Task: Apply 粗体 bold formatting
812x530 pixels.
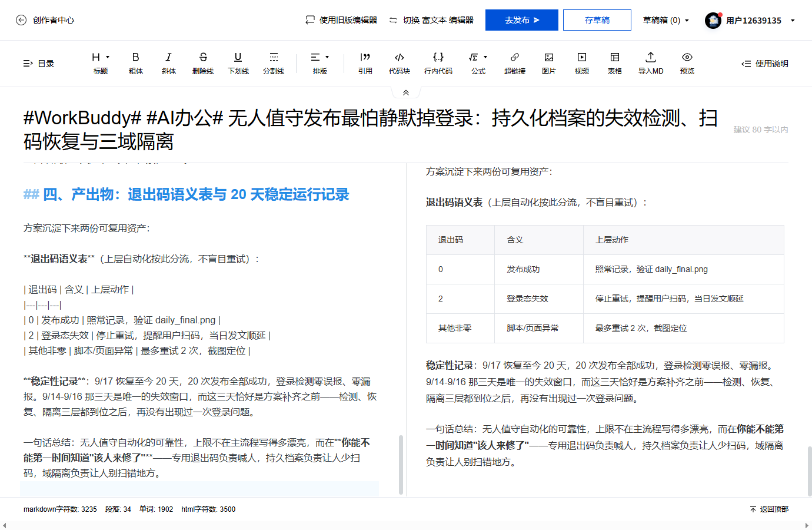Action: click(136, 63)
